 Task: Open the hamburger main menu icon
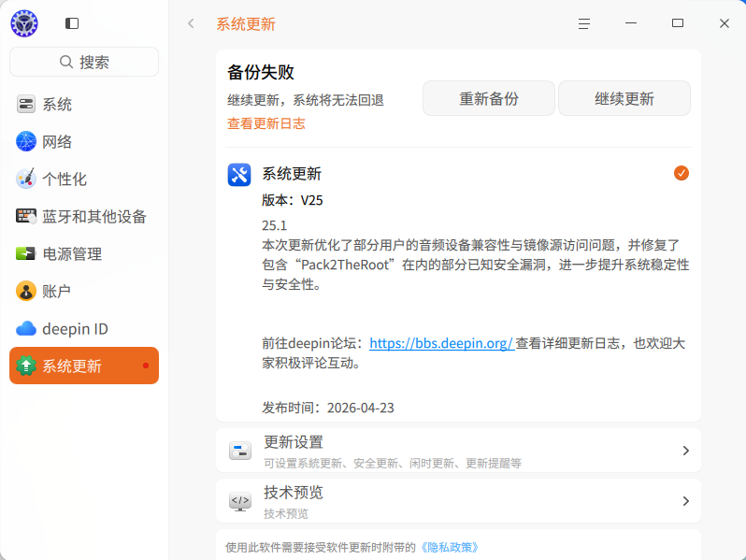tap(584, 23)
